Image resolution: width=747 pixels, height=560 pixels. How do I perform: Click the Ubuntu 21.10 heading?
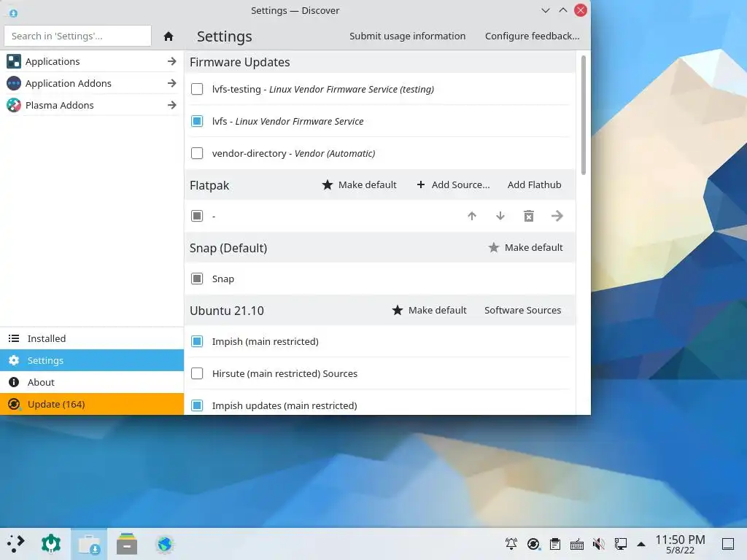[x=227, y=311]
